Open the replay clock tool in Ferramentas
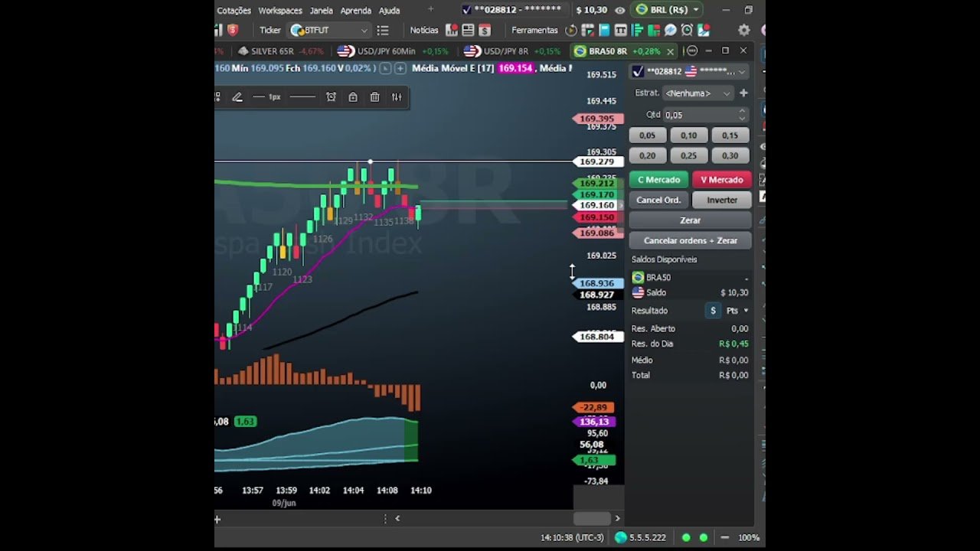Screen dimensions: 980x551 coord(570,31)
